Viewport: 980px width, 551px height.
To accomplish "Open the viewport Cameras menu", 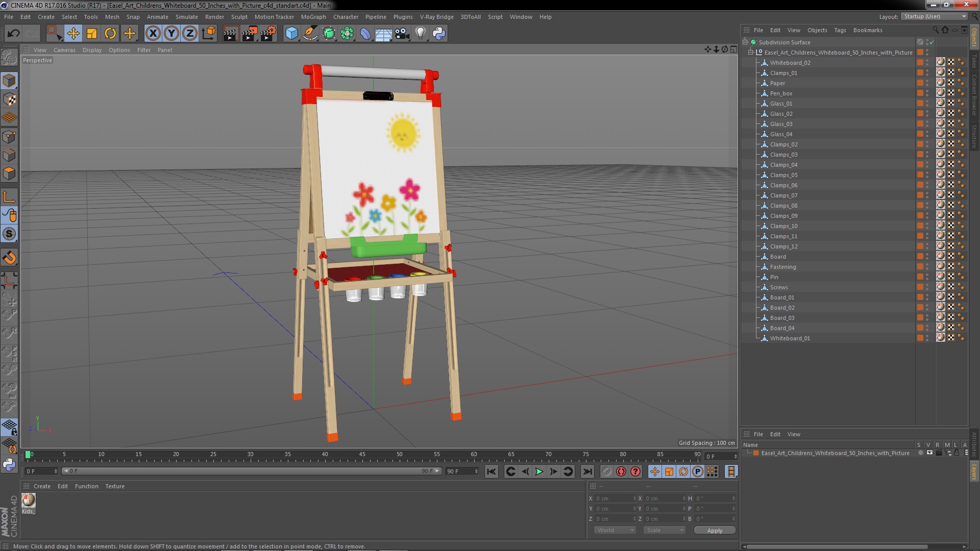I will (x=64, y=50).
